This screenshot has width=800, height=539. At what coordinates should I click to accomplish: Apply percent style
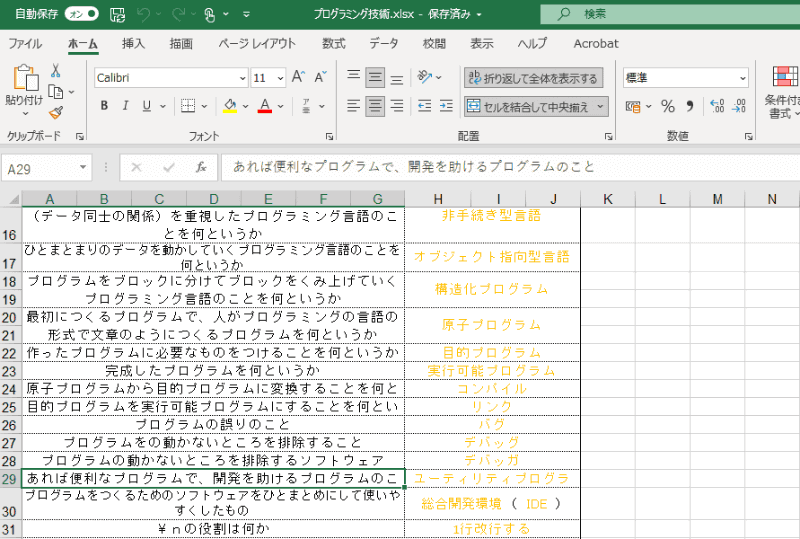click(667, 106)
